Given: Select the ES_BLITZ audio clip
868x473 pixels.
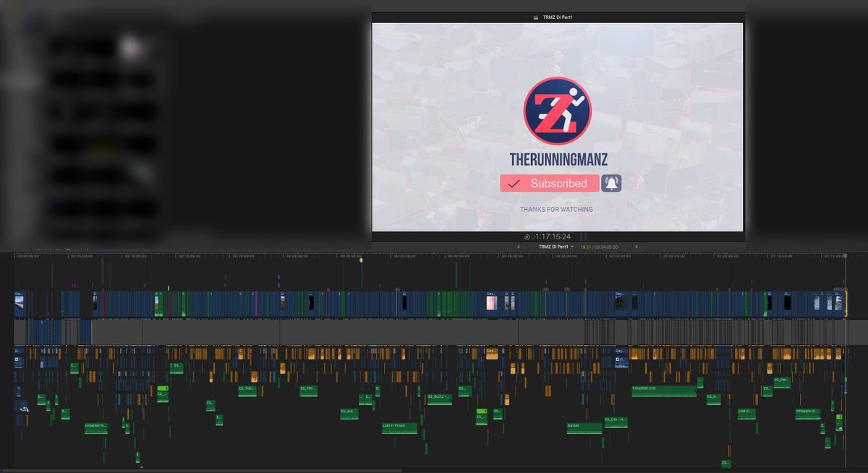Looking at the screenshot, I should click(439, 399).
